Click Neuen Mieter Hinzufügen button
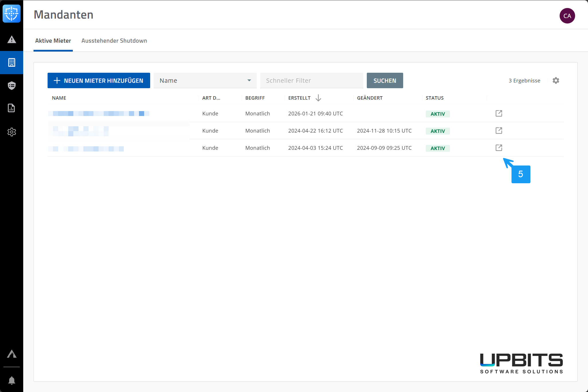 pyautogui.click(x=99, y=80)
